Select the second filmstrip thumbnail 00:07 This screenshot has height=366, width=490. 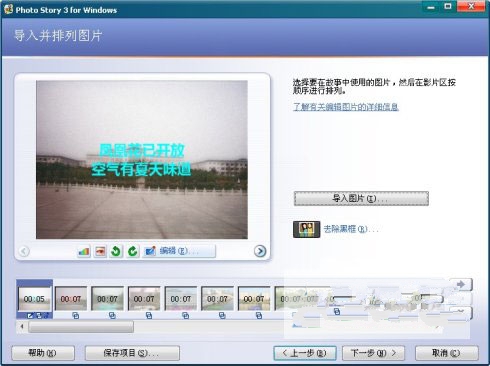tap(71, 299)
